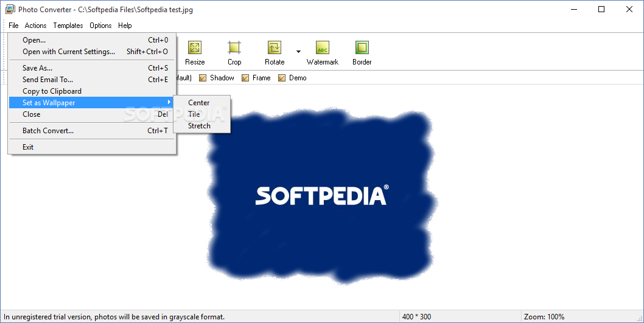
Task: Choose Copy to Clipboard
Action: [93, 91]
